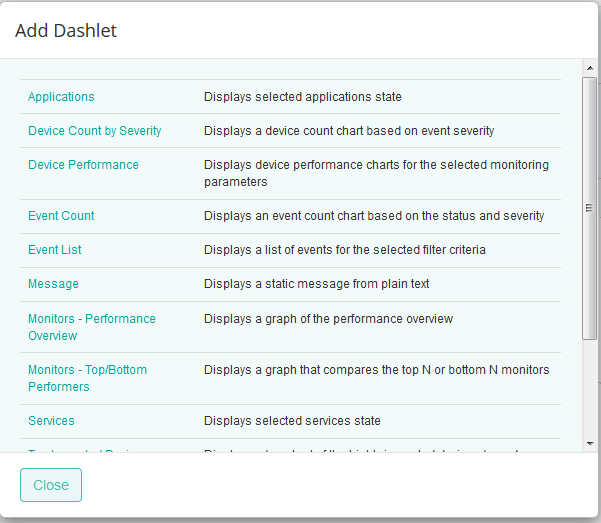The image size is (601, 523).
Task: Click the Applications description text
Action: (x=303, y=97)
